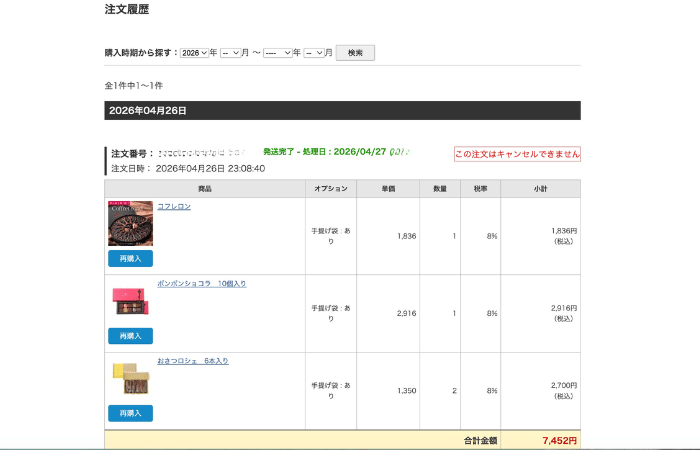Click the コフレロン chocolate product thumbnail

[130, 224]
